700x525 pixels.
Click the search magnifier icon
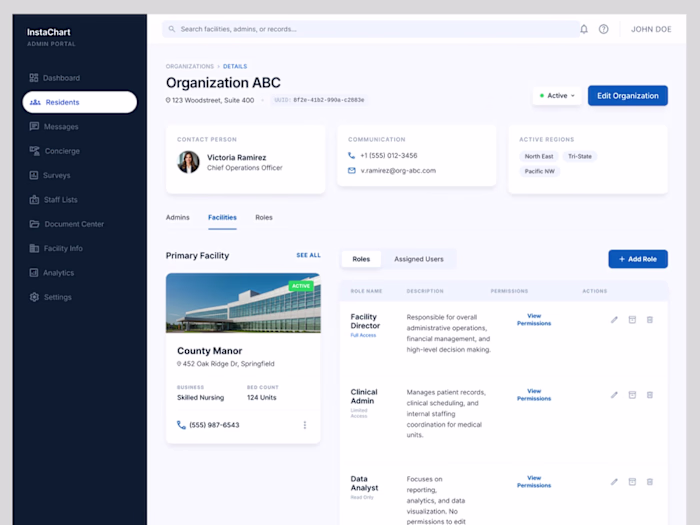[x=172, y=29]
